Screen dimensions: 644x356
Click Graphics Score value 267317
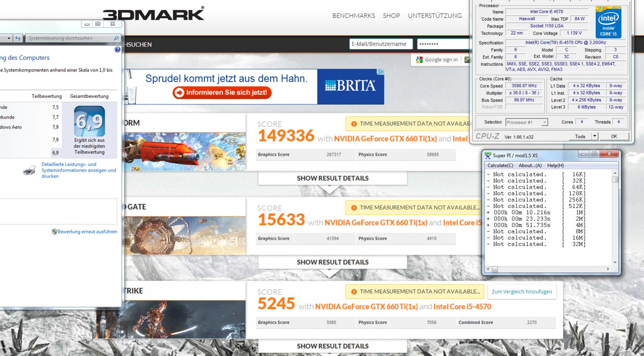[334, 155]
